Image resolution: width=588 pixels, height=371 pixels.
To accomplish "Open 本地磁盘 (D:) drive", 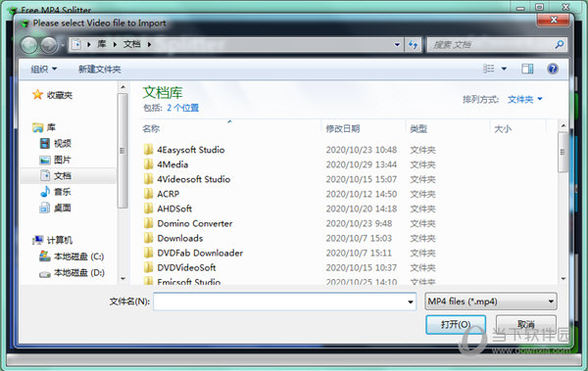I will point(72,273).
